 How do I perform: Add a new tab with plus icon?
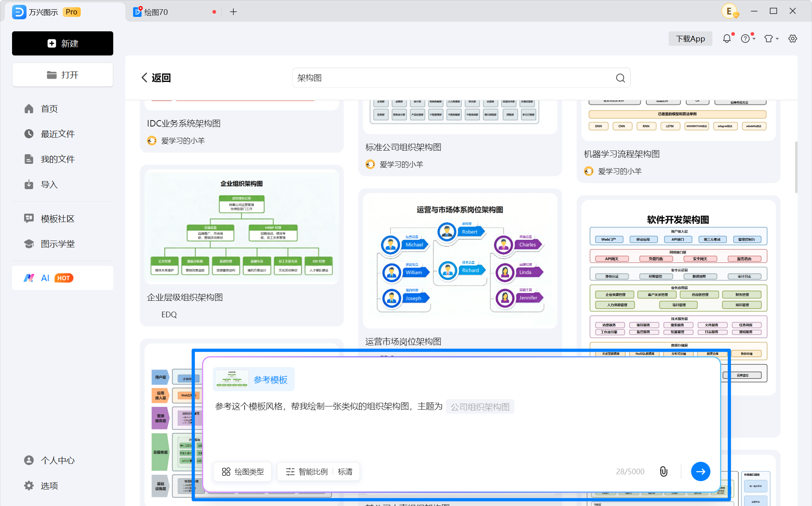(x=233, y=12)
